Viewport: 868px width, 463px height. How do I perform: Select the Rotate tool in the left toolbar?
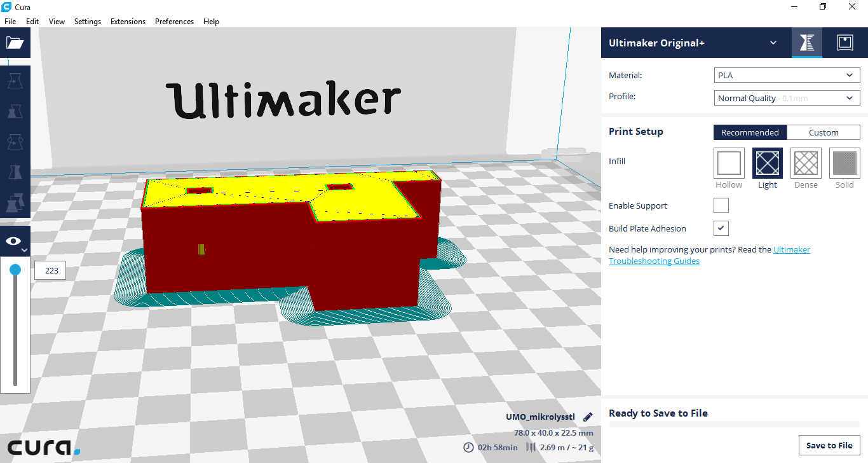15,142
